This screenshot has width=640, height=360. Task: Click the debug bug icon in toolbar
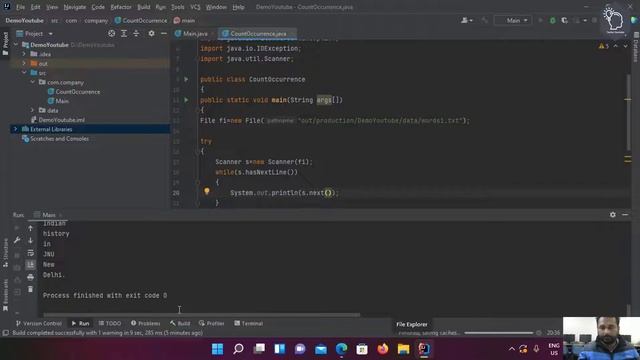click(x=553, y=20)
